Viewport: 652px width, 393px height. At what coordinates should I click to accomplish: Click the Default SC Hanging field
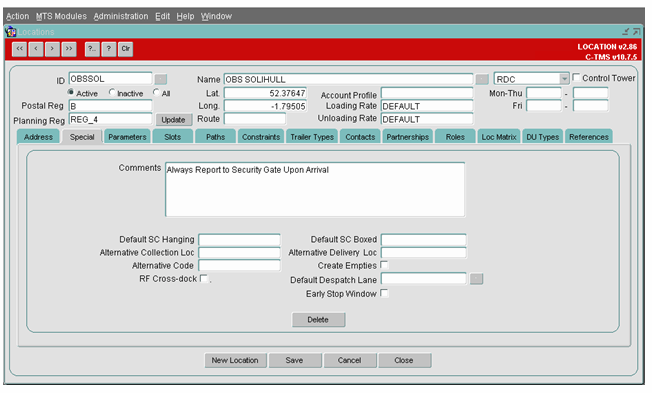pyautogui.click(x=240, y=240)
